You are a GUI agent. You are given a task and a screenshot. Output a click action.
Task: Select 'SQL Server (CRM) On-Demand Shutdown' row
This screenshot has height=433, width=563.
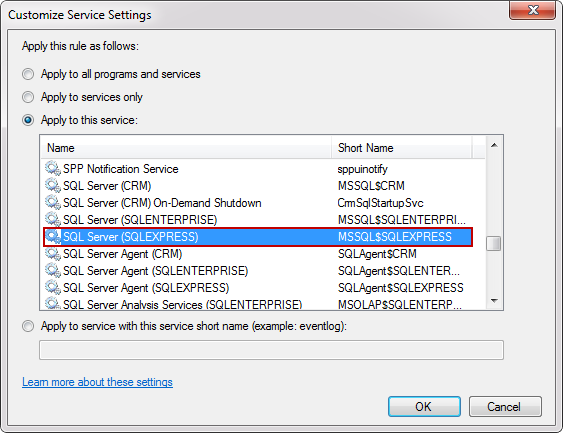(257, 202)
